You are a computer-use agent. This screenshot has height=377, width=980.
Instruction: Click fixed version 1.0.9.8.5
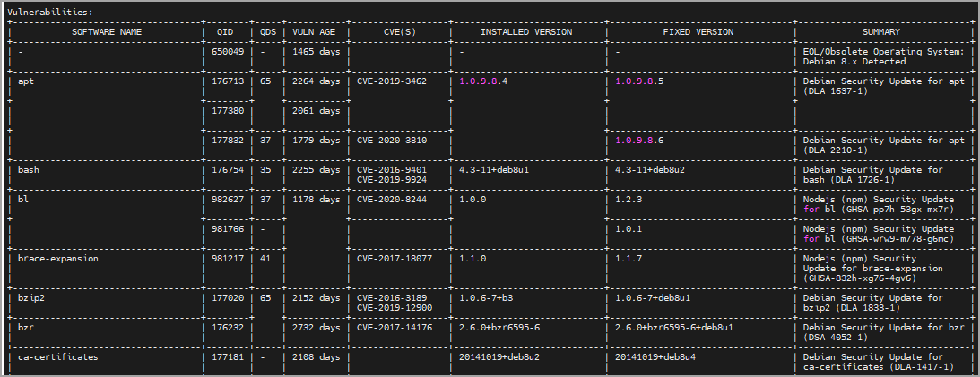(639, 81)
